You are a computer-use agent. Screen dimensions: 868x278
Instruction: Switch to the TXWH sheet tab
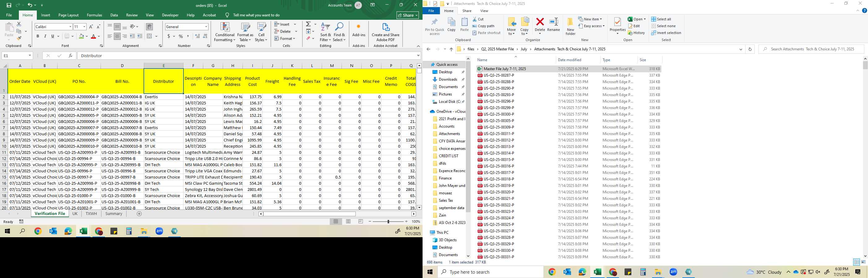pyautogui.click(x=91, y=214)
